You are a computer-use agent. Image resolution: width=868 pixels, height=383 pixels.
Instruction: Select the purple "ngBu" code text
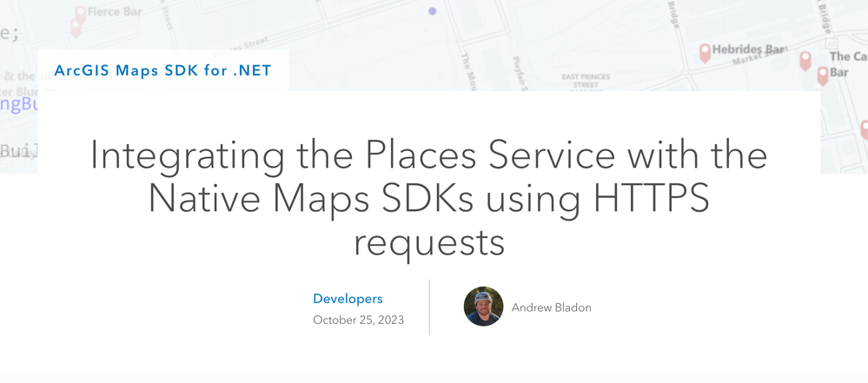[18, 104]
